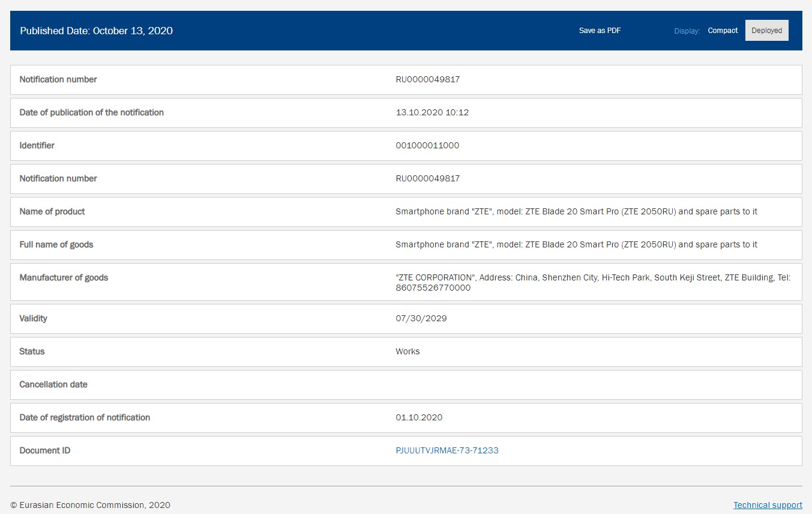Click the Published Date header banner

pos(95,31)
